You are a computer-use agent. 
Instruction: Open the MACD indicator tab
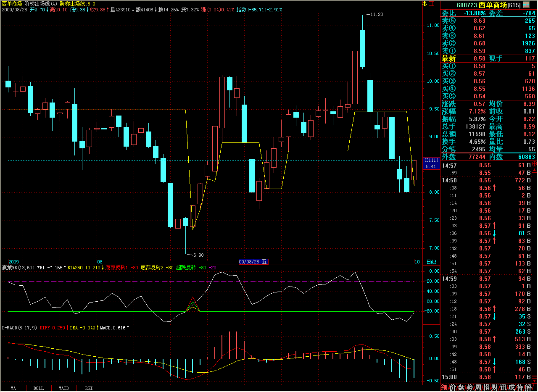63,389
